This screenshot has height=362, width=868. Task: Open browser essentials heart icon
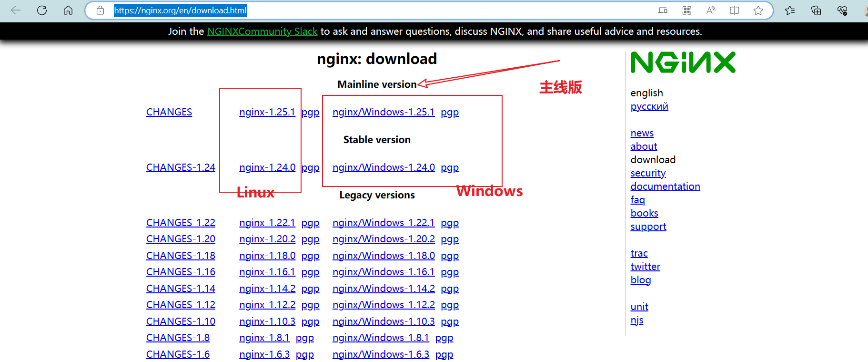pos(842,10)
